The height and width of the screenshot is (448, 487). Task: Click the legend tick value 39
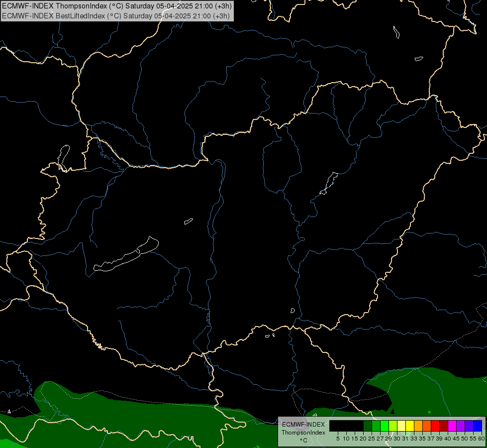439,439
